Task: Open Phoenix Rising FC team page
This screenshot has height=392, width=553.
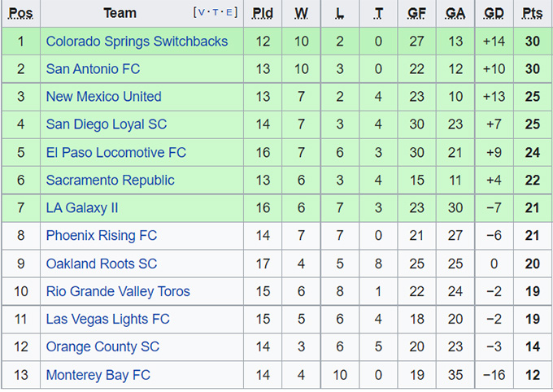Action: 101,236
